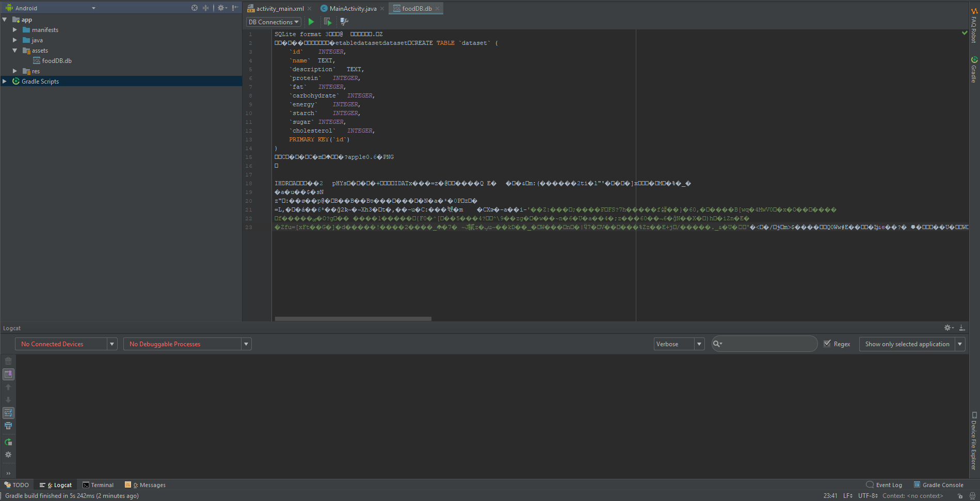
Task: Restart logcat with the green arrow icon
Action: pyautogui.click(x=8, y=442)
